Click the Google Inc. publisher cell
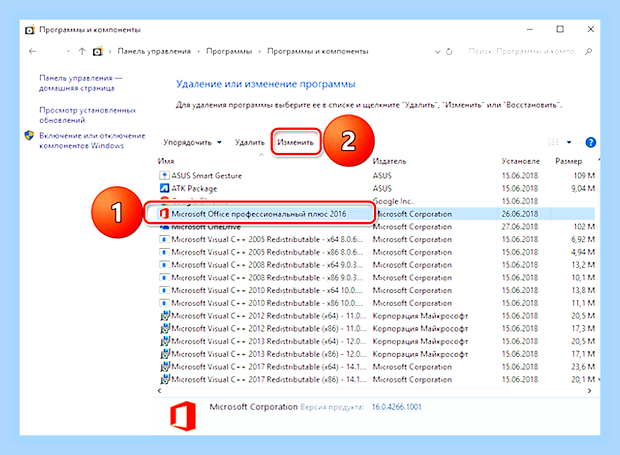The image size is (620, 455). click(393, 201)
